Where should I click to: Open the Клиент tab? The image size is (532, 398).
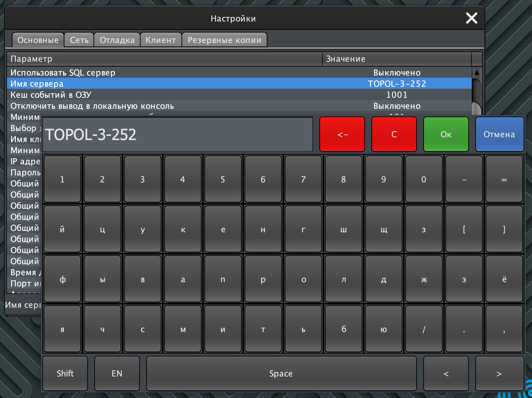point(161,40)
